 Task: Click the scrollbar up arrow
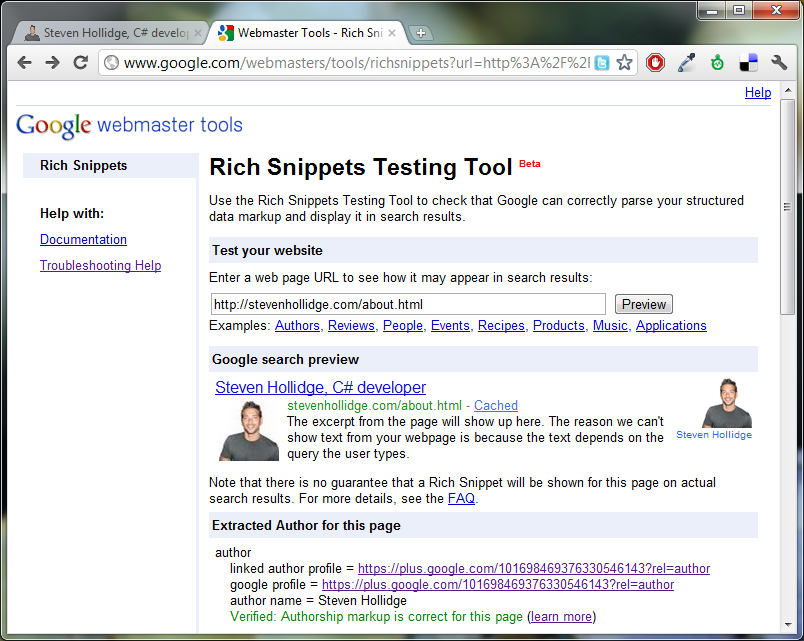click(787, 91)
